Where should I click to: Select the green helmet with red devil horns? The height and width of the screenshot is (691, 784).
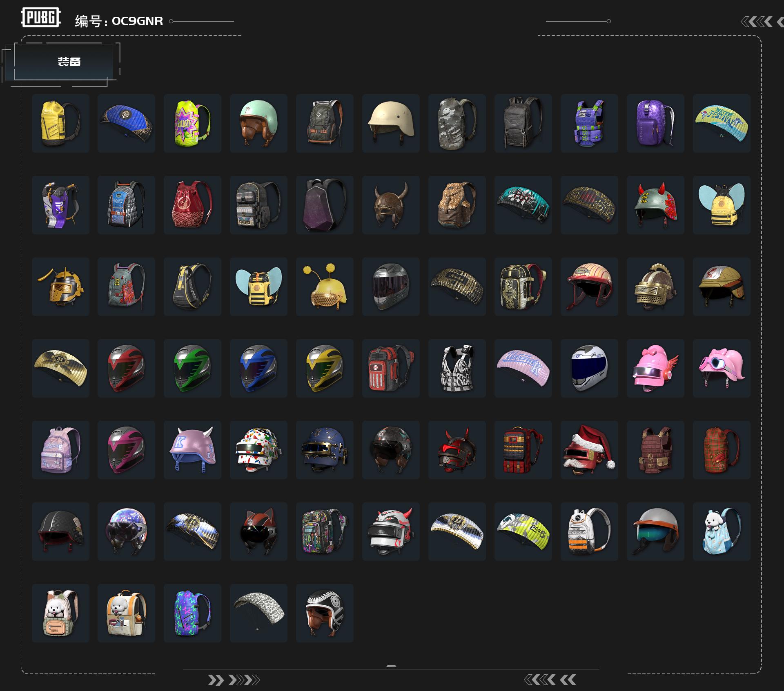click(x=655, y=205)
